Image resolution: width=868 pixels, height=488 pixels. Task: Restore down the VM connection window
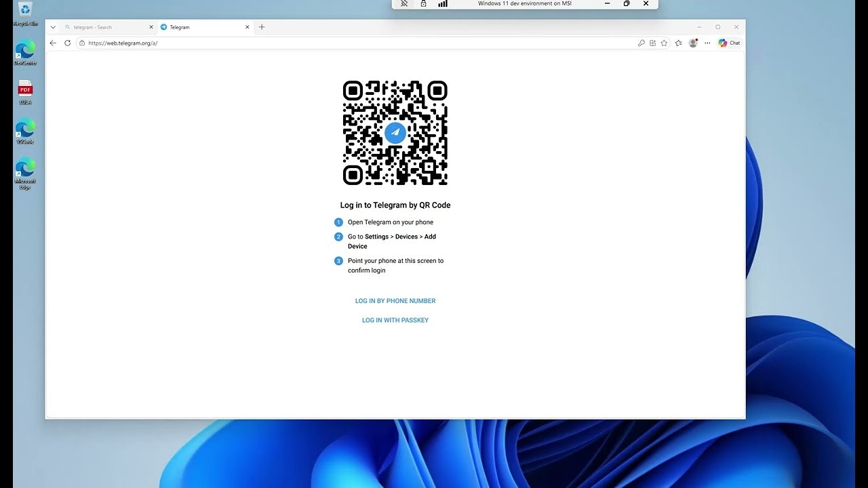(x=627, y=3)
